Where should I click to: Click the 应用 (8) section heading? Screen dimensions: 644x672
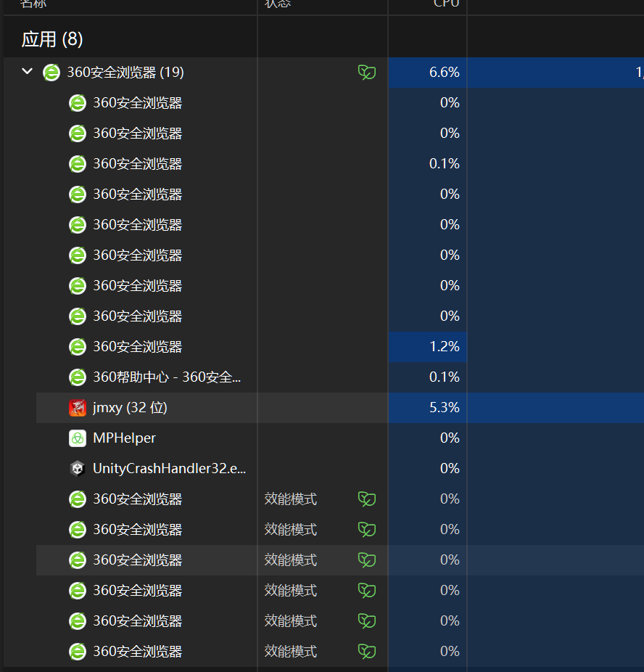click(52, 39)
